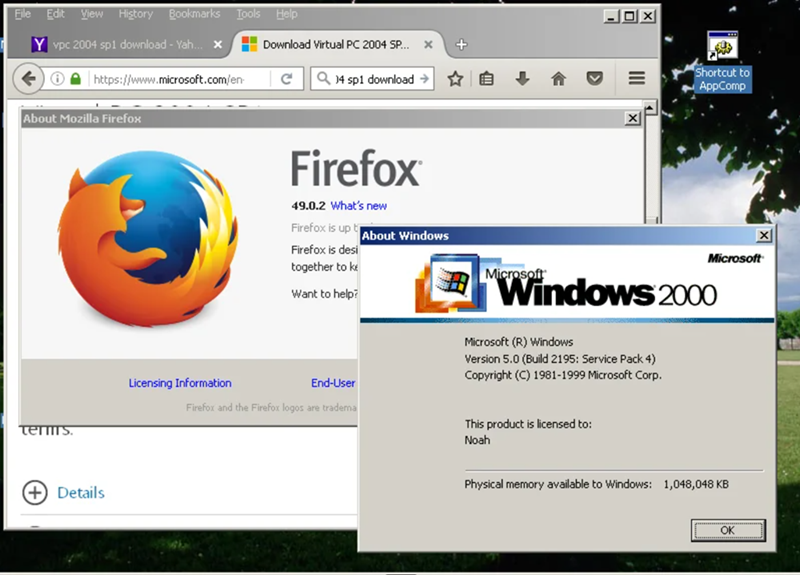Show bookmarks list icon
This screenshot has width=800, height=575.
click(x=487, y=79)
